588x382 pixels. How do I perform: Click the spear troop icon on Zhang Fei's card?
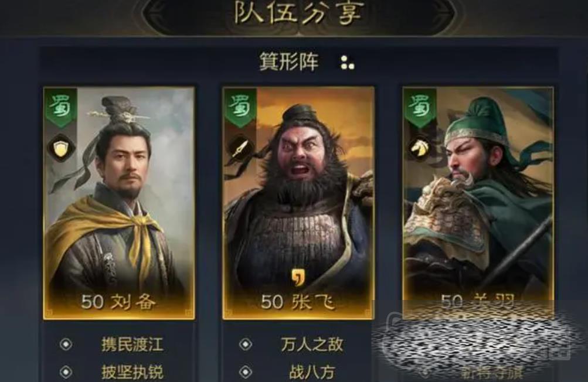(x=240, y=148)
